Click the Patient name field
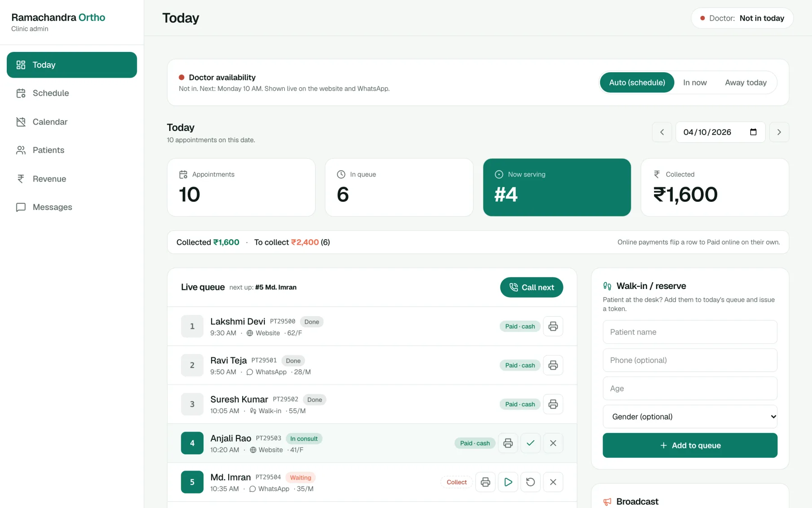The height and width of the screenshot is (508, 812). [690, 332]
